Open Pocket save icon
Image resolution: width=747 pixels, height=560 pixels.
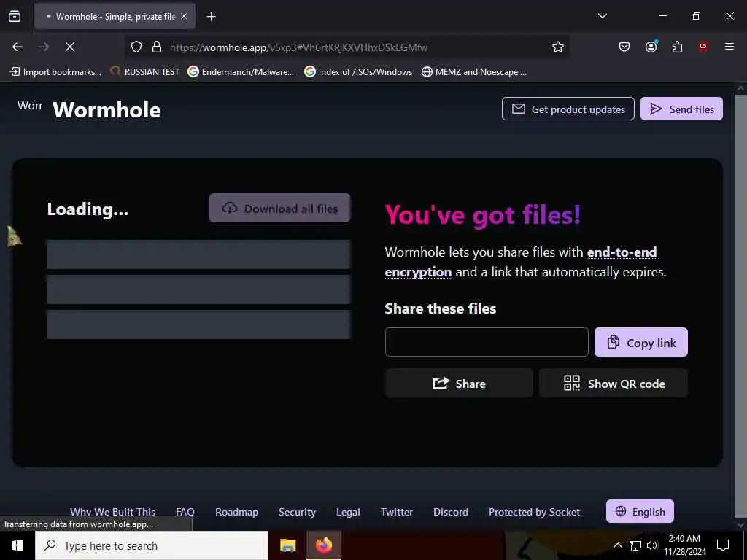point(624,47)
